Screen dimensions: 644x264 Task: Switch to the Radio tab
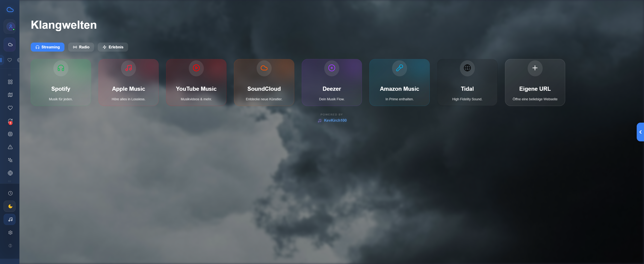point(81,47)
